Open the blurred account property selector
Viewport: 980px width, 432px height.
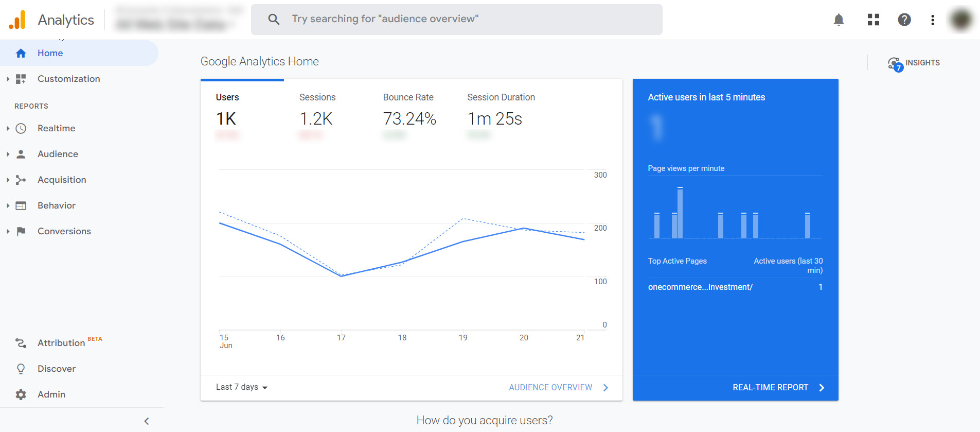click(177, 18)
